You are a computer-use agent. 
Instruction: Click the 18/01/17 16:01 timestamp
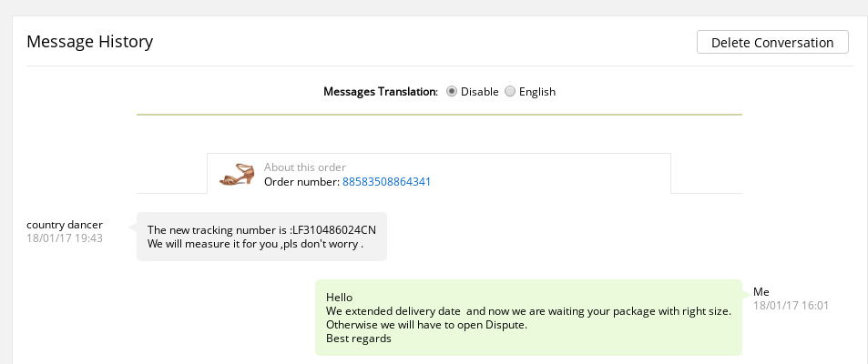(791, 306)
